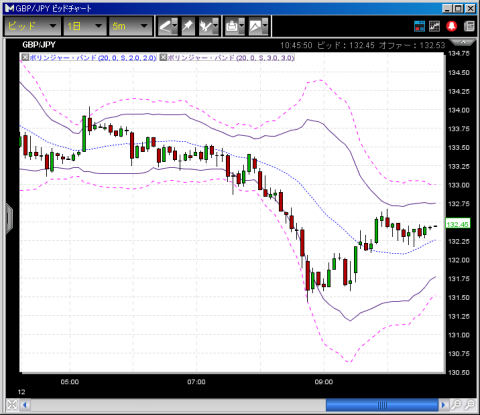
Task: Open settings of ボリンジャー・バンド (20, 0, S, 2.0, 2.0)
Action: (93, 58)
